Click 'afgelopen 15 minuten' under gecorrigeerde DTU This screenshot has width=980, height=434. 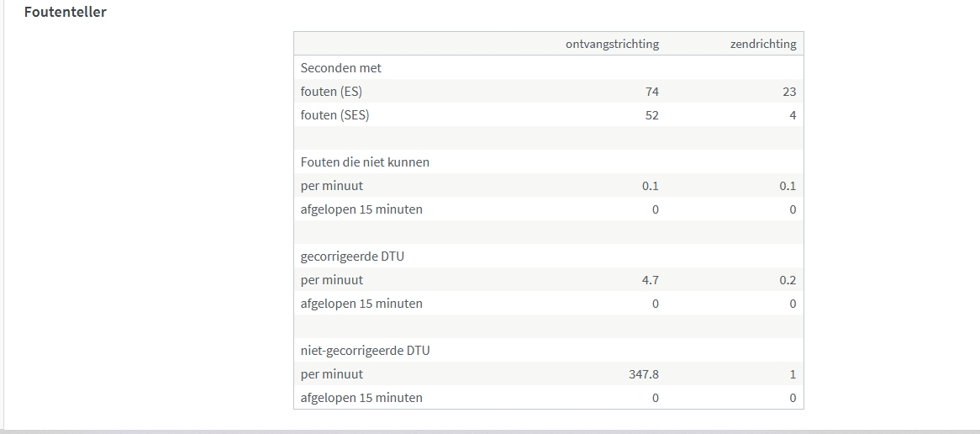[361, 304]
